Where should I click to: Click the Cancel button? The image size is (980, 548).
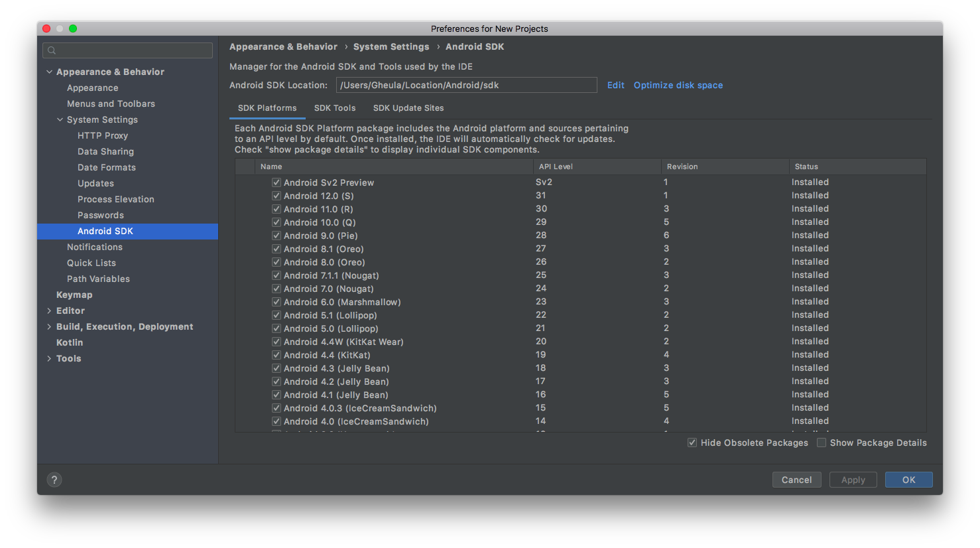click(796, 480)
